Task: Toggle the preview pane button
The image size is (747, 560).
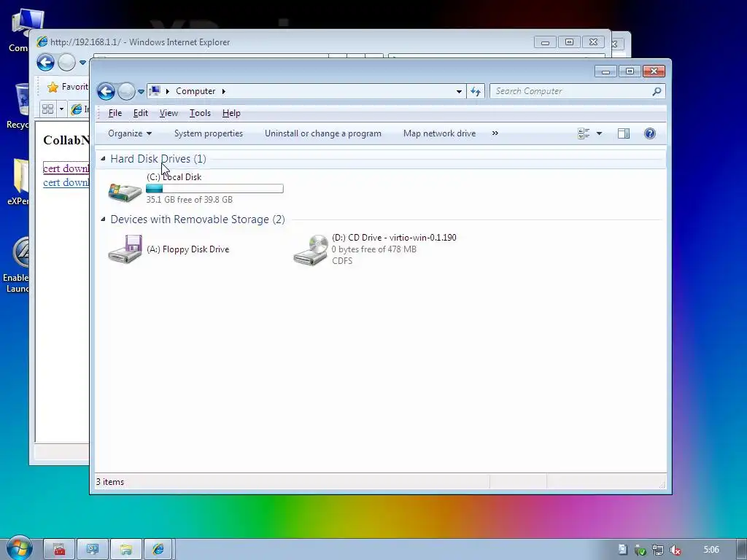Action: coord(624,133)
